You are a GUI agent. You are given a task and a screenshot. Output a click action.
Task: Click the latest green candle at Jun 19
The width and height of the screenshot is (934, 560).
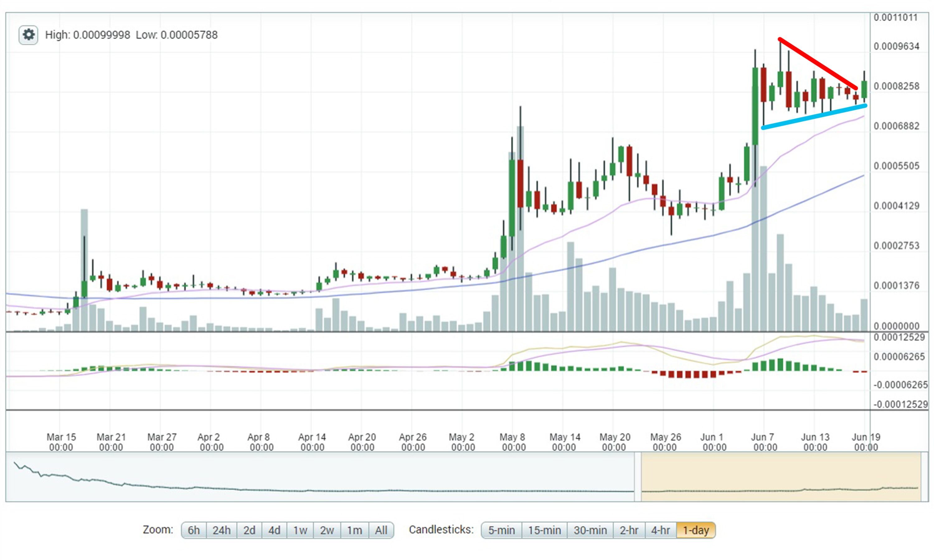[x=864, y=89]
